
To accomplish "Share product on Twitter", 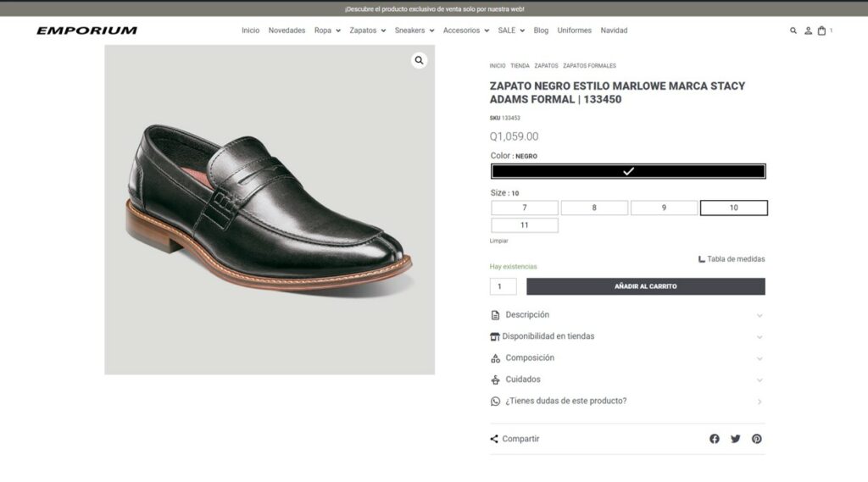I will 735,439.
